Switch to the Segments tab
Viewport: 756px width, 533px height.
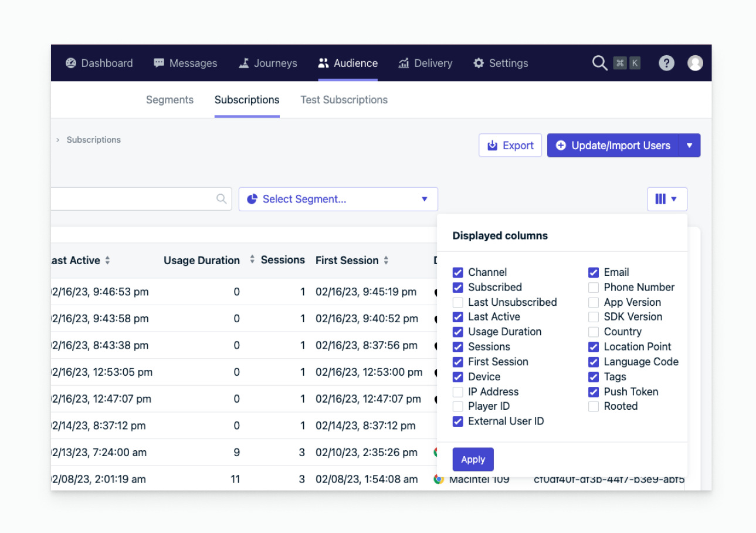tap(169, 100)
